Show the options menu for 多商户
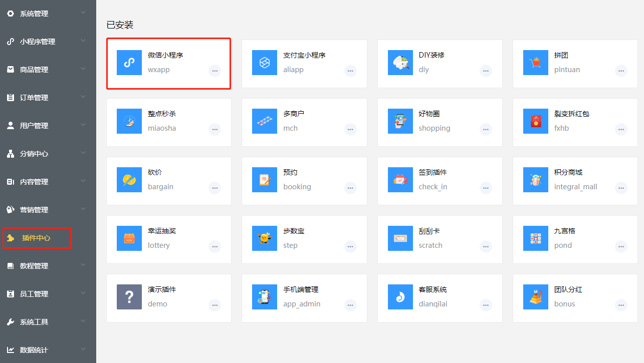644x363 pixels. click(x=350, y=130)
